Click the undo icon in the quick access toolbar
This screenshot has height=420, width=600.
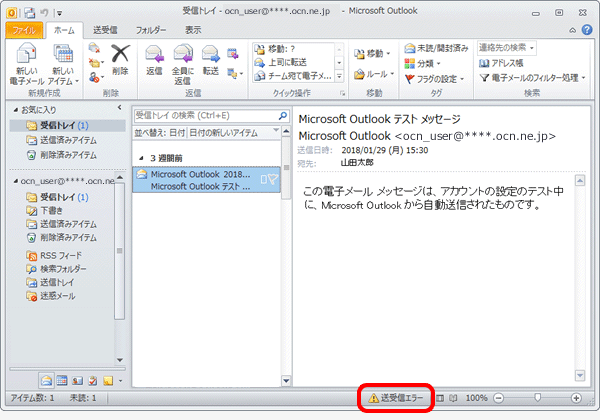point(44,13)
